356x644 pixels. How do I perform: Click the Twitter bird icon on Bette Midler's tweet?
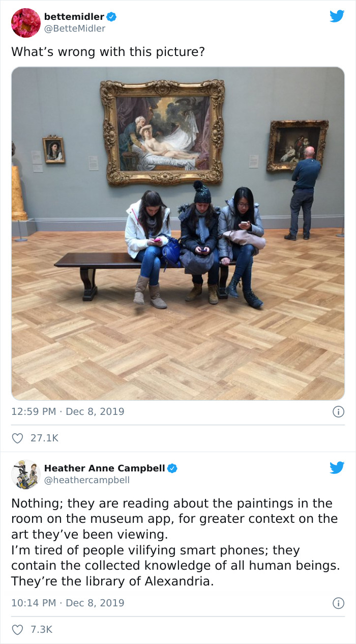point(337,16)
